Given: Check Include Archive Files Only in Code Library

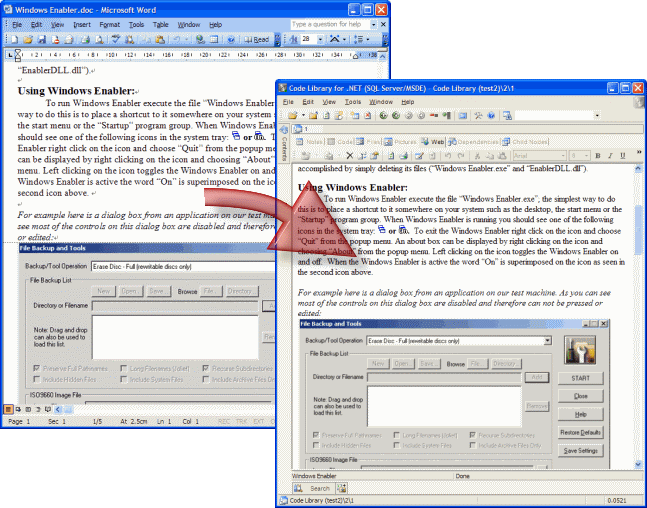Looking at the screenshot, I should coord(472,445).
